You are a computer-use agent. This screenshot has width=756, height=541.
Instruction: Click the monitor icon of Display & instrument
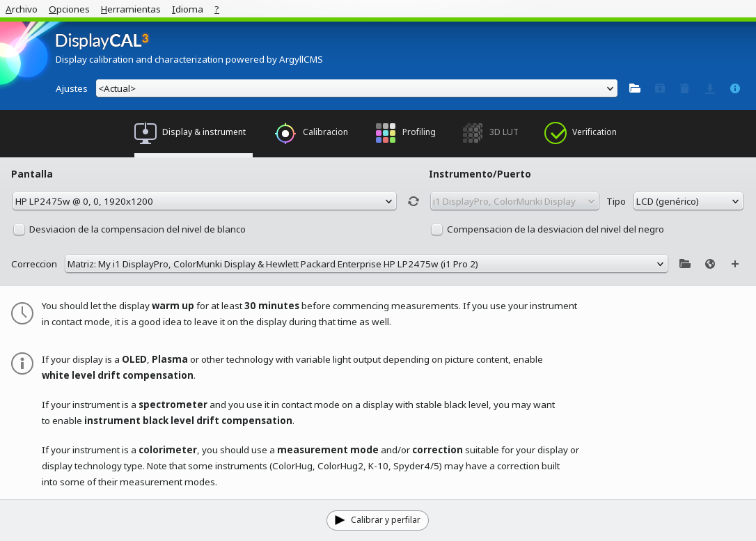tap(145, 133)
